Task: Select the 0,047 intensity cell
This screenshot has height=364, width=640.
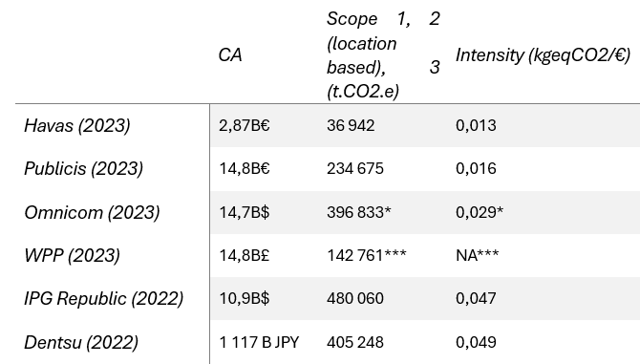Action: click(476, 299)
